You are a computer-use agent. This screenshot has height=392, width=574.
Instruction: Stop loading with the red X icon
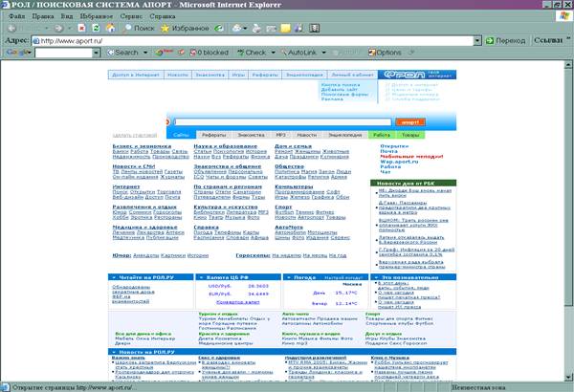pos(82,28)
